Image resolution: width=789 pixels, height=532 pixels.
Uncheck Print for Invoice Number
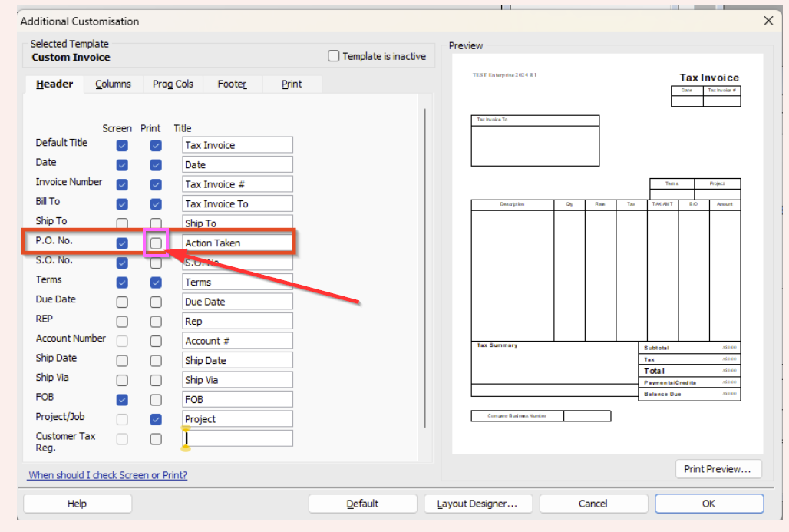156,185
